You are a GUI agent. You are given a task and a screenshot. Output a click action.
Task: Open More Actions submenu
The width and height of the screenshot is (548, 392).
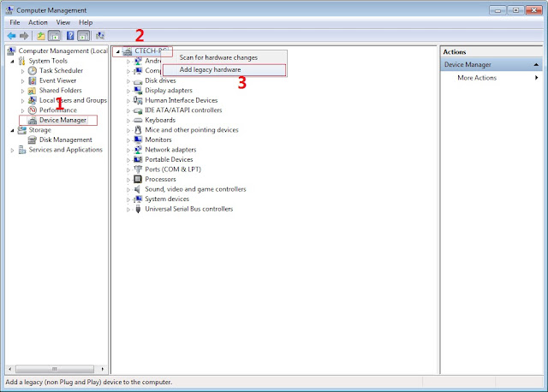[x=491, y=78]
